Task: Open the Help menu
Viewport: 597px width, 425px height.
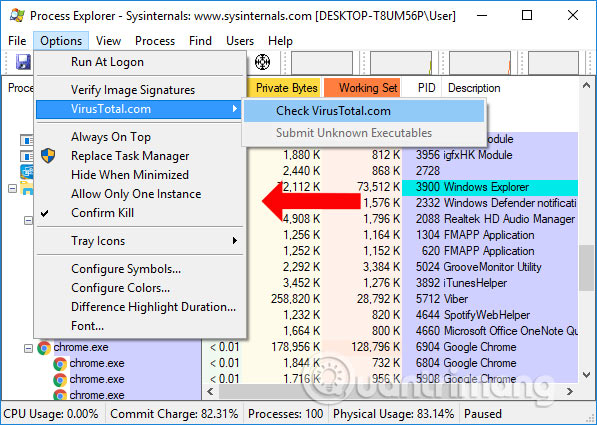Action: (280, 41)
